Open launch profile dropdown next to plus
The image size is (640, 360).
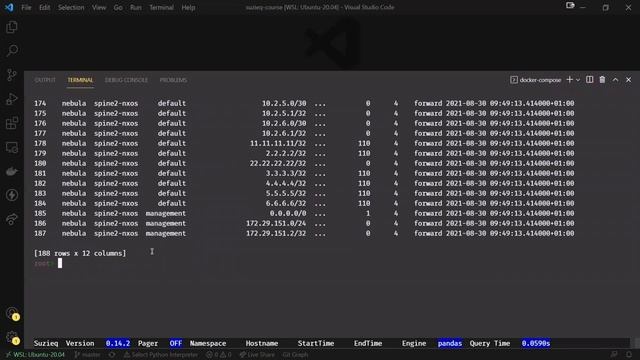578,80
